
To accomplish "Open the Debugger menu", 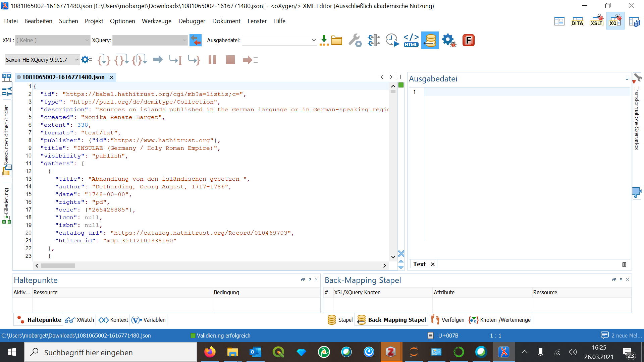I will point(192,21).
